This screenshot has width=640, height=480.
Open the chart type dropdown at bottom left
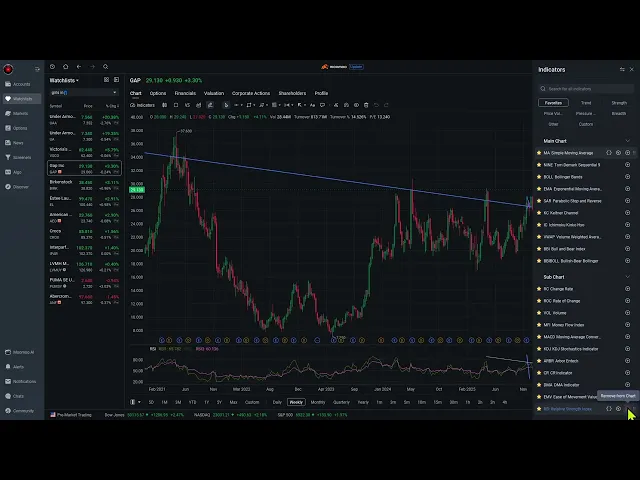[136, 402]
